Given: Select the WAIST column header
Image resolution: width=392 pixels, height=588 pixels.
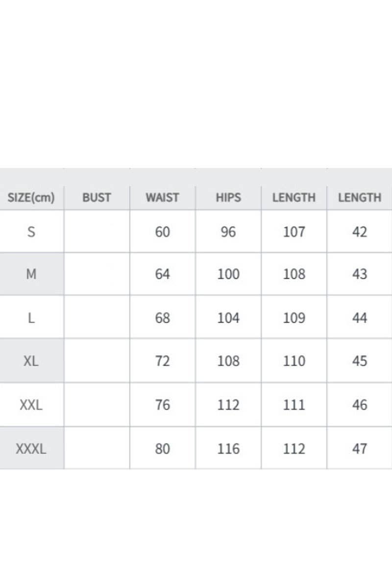Looking at the screenshot, I should pyautogui.click(x=162, y=198).
